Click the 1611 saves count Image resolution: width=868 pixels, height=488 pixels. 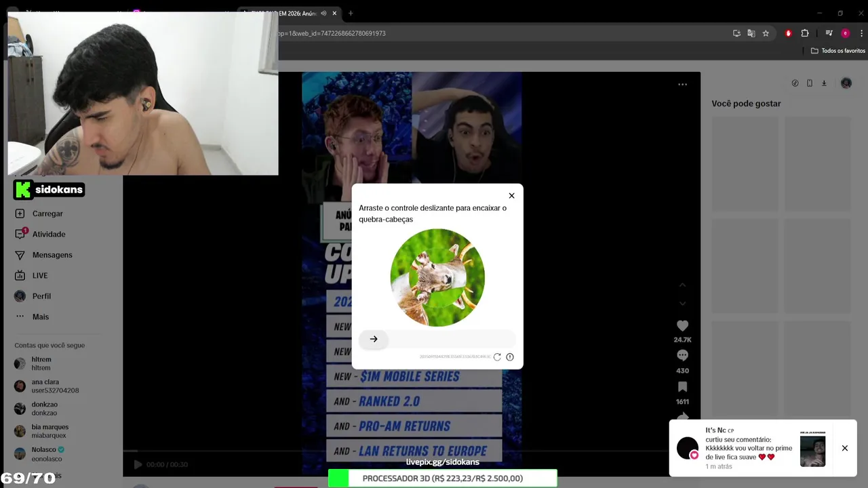coord(682,402)
